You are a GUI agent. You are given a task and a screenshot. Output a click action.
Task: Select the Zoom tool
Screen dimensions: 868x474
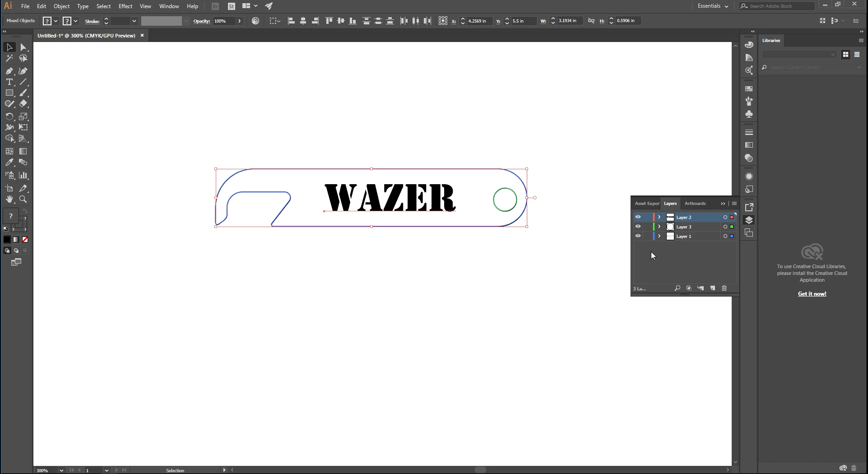pos(23,200)
